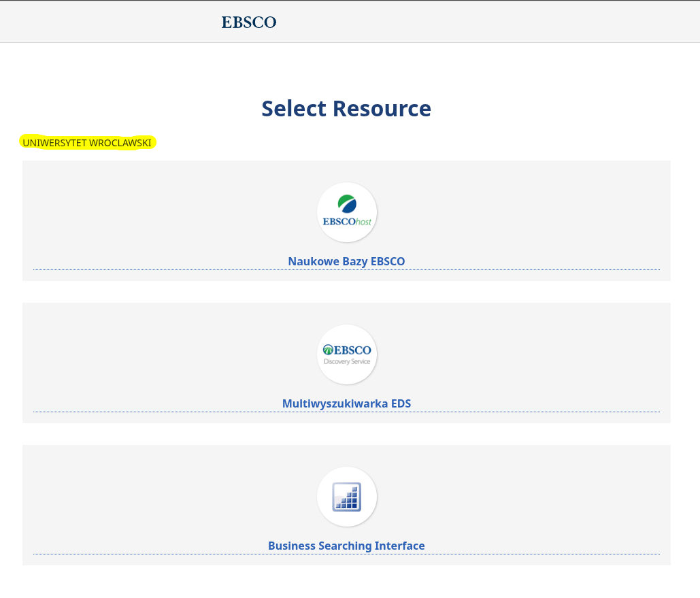Open the EBSCOhost circular logo icon
Viewport: 700px width, 598px height.
347,212
